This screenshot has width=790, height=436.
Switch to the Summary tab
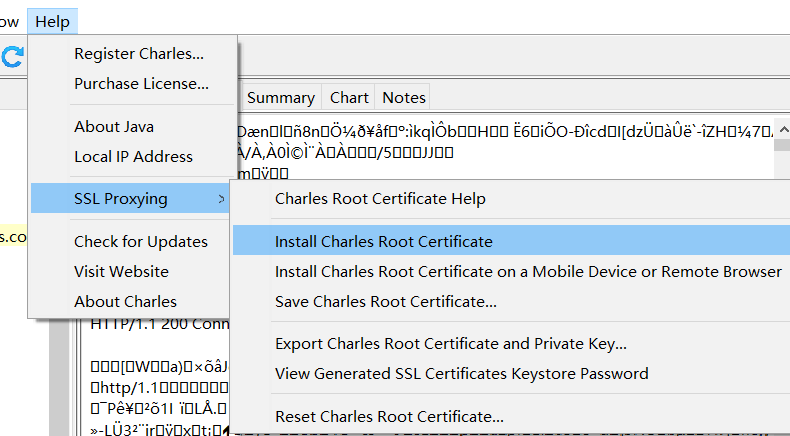[281, 97]
